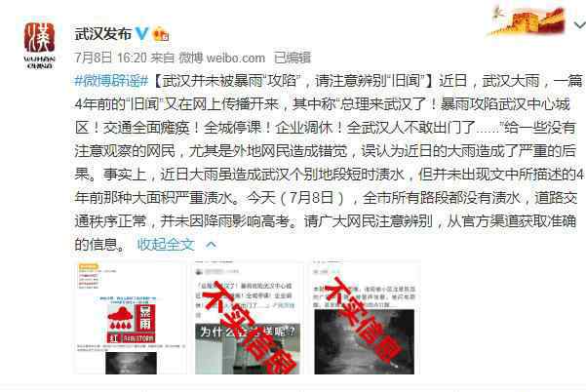Screen dimensions: 586x392
Task: Collapse post via the up chevron arrow
Action: click(x=212, y=245)
